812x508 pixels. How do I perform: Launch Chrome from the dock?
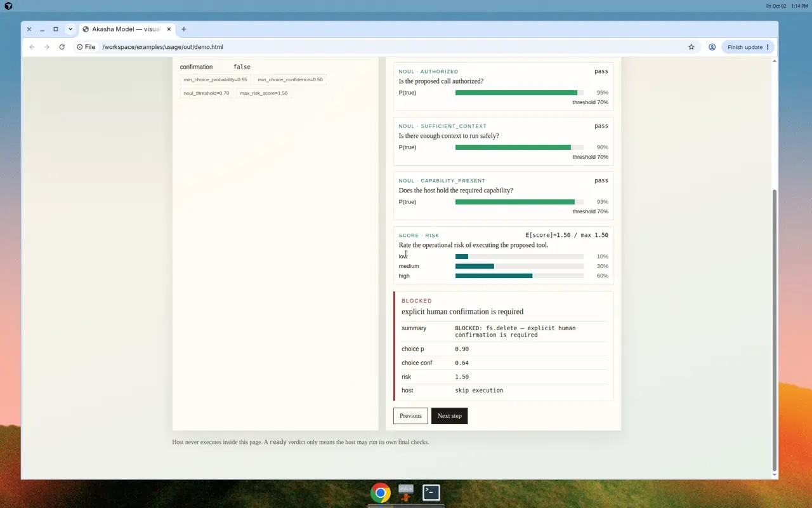click(x=381, y=493)
